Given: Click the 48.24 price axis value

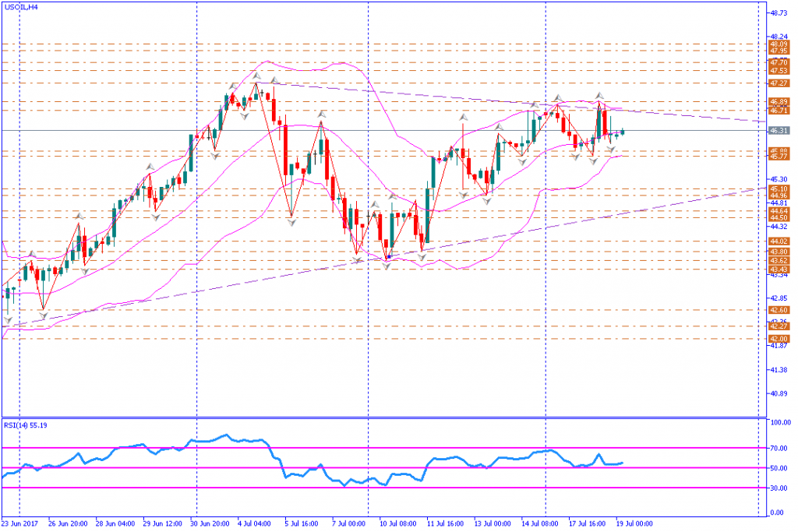Looking at the screenshot, I should [x=779, y=37].
